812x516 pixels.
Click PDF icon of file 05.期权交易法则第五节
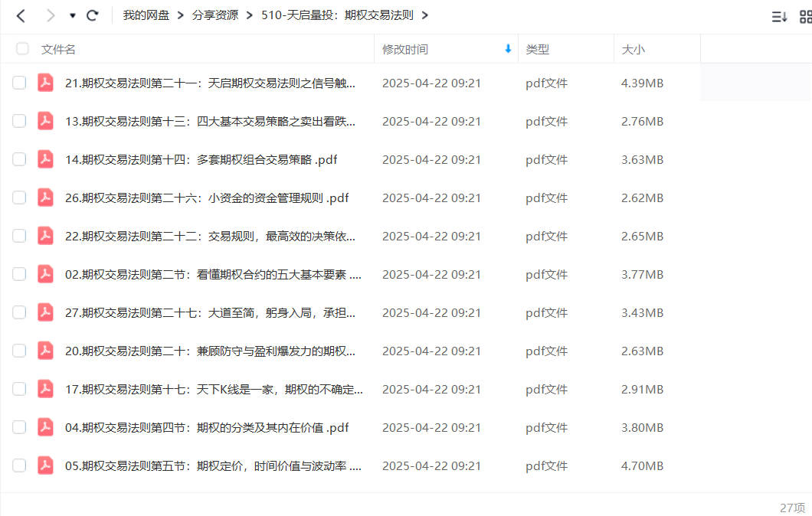(45, 465)
